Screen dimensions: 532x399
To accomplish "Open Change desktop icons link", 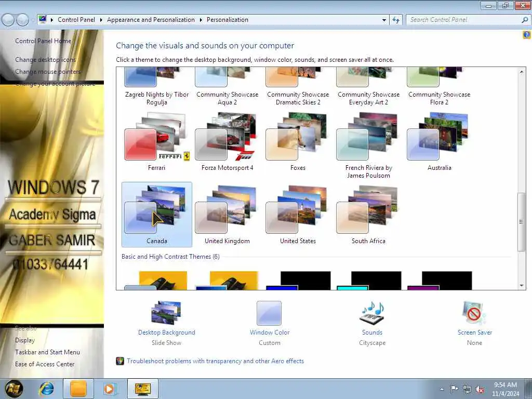I will coord(46,59).
